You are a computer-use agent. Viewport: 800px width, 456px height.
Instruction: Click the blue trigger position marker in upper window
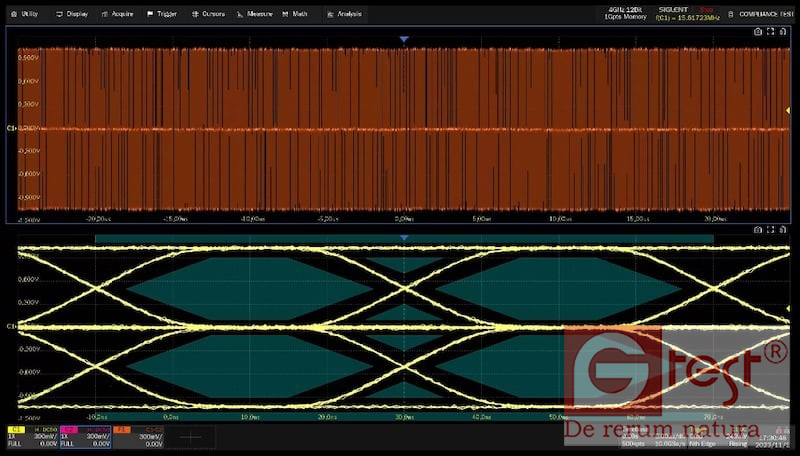coord(404,39)
